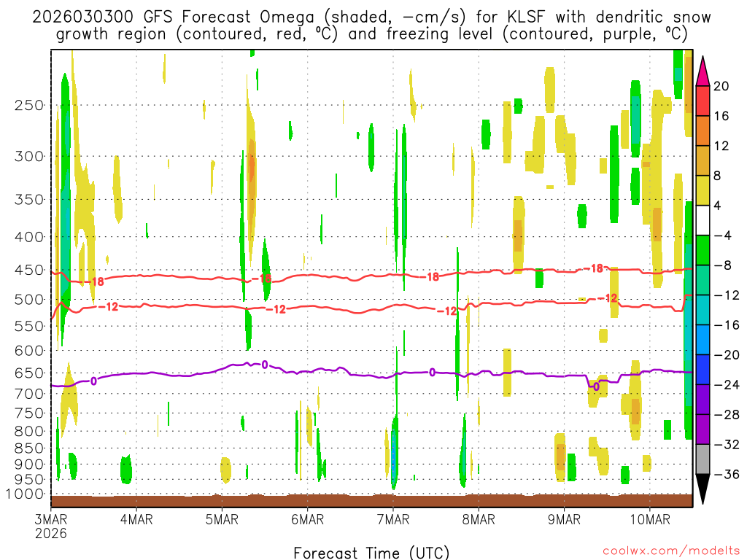The width and height of the screenshot is (747, 560).
Task: Click the dark blue color bar segment -20 to -24
Action: coord(703,370)
